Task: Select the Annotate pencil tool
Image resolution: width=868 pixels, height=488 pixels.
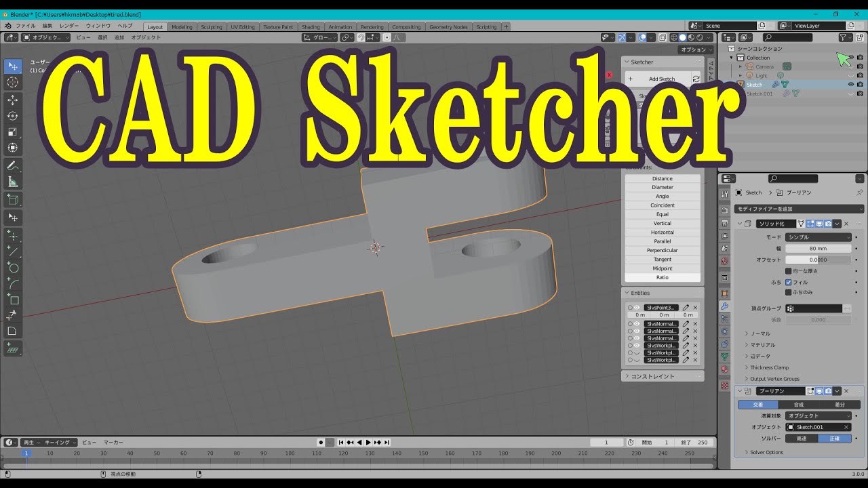Action: click(13, 166)
